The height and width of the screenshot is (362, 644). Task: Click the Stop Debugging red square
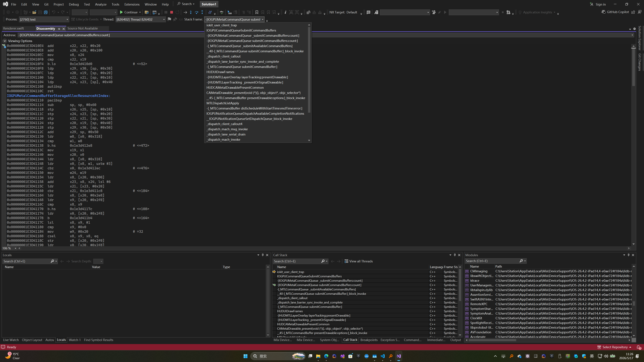point(171,12)
